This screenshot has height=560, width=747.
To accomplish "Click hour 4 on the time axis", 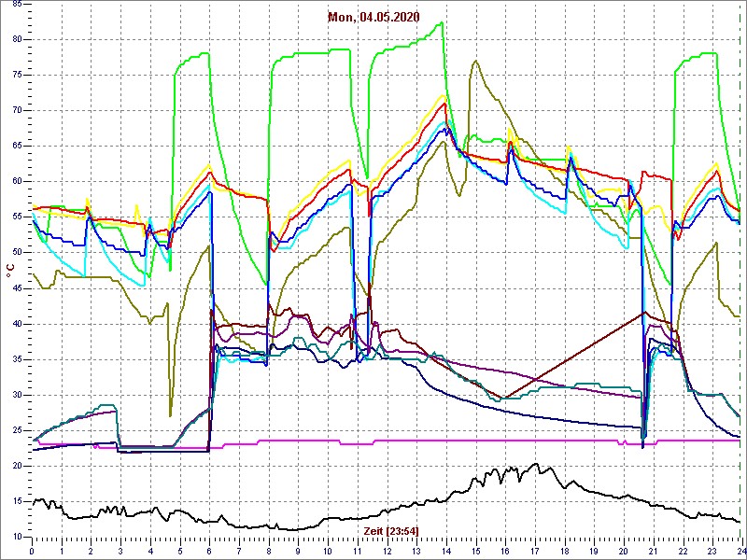I will (x=150, y=552).
